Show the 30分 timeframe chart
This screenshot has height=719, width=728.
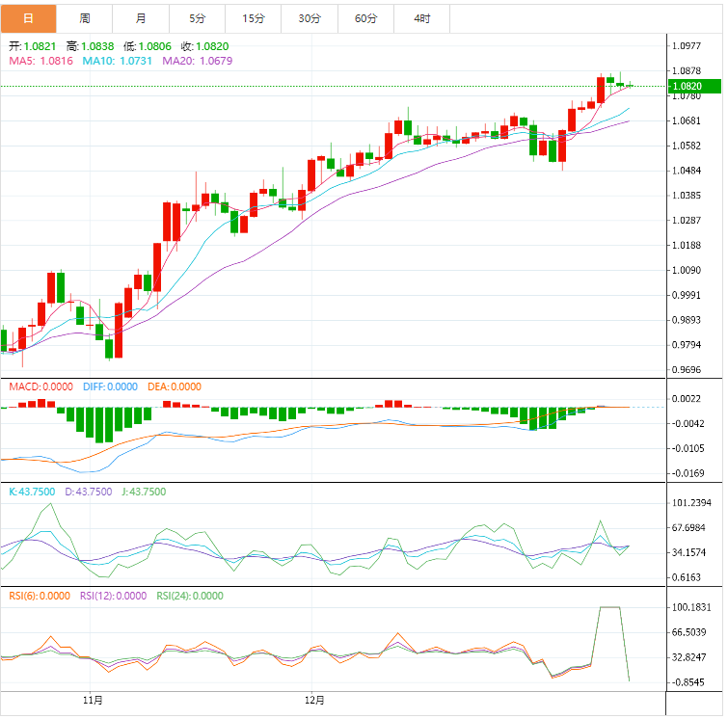310,18
